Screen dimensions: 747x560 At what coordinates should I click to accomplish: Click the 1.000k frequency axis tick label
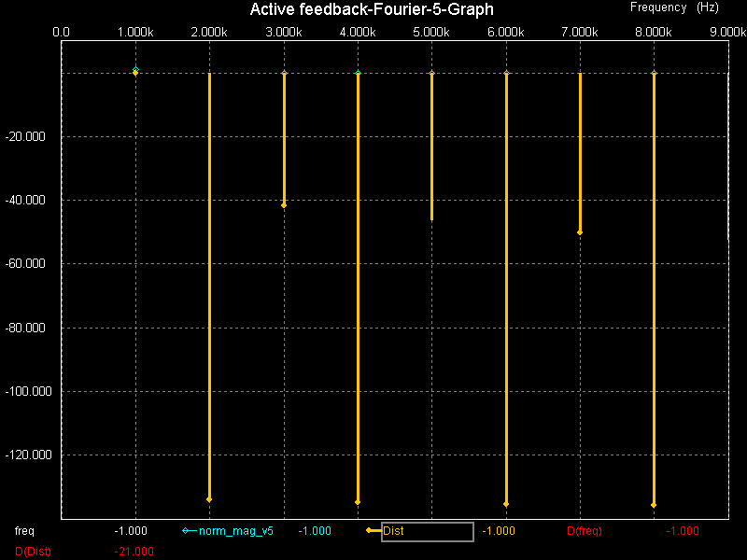pos(135,32)
